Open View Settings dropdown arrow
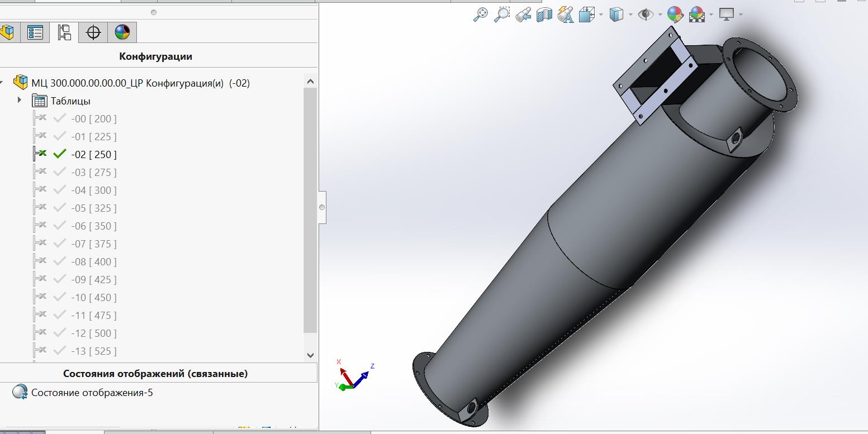Screen dimensions: 868x434 pos(741,15)
